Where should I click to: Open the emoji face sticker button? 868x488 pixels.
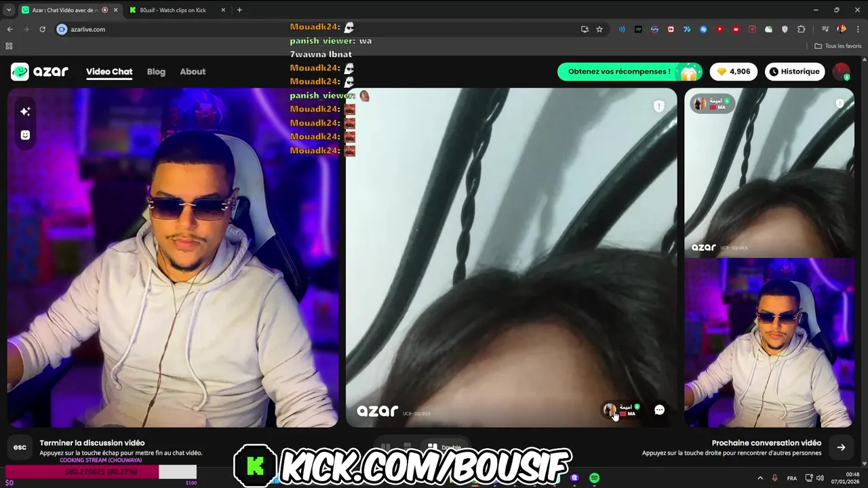click(x=25, y=135)
